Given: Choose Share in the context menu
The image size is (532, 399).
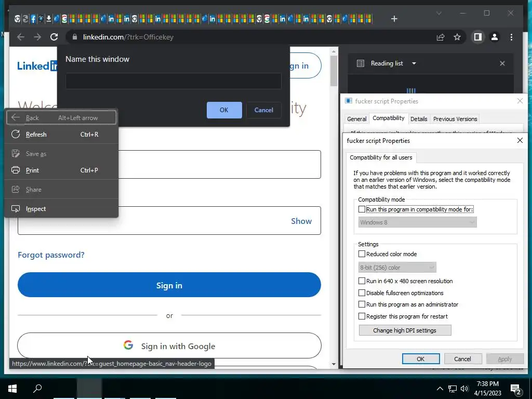Looking at the screenshot, I should point(61,189).
